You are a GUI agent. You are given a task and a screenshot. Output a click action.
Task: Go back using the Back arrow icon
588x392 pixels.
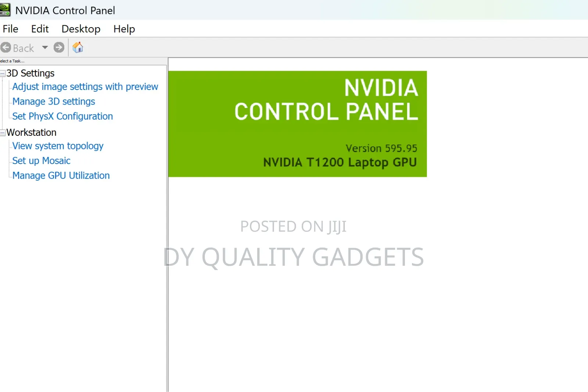click(x=6, y=47)
